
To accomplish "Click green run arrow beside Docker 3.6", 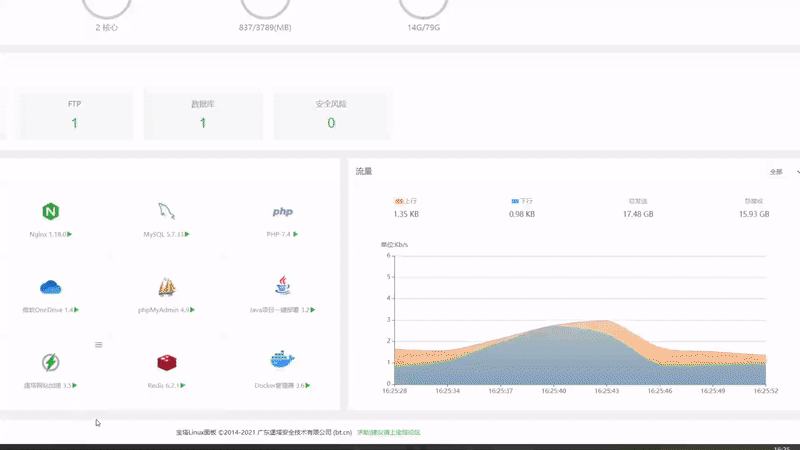I will (308, 385).
